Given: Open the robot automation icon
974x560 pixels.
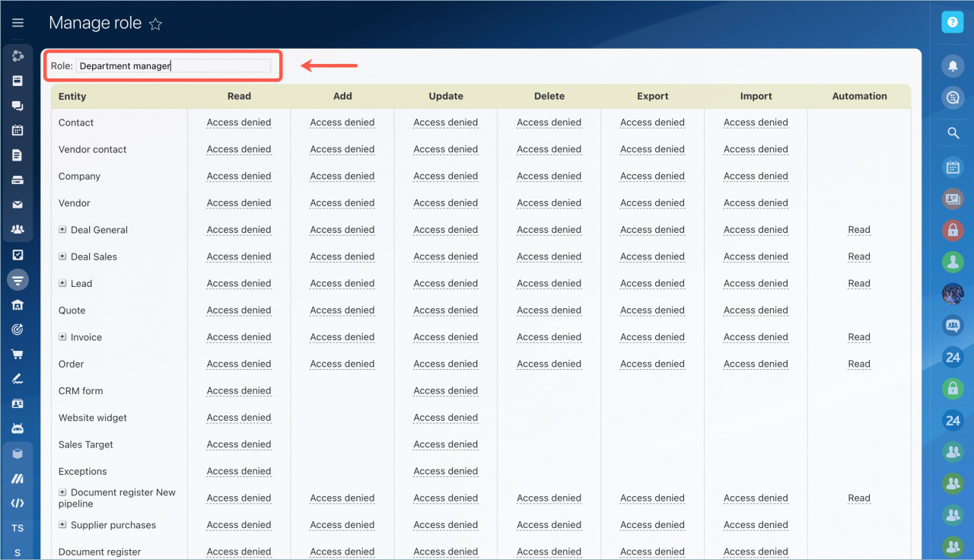Looking at the screenshot, I should (18, 428).
